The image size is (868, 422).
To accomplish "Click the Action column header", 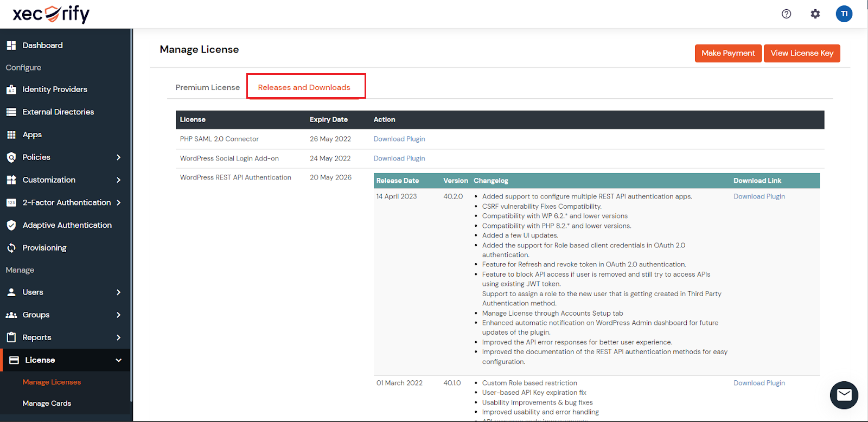I will pos(384,119).
